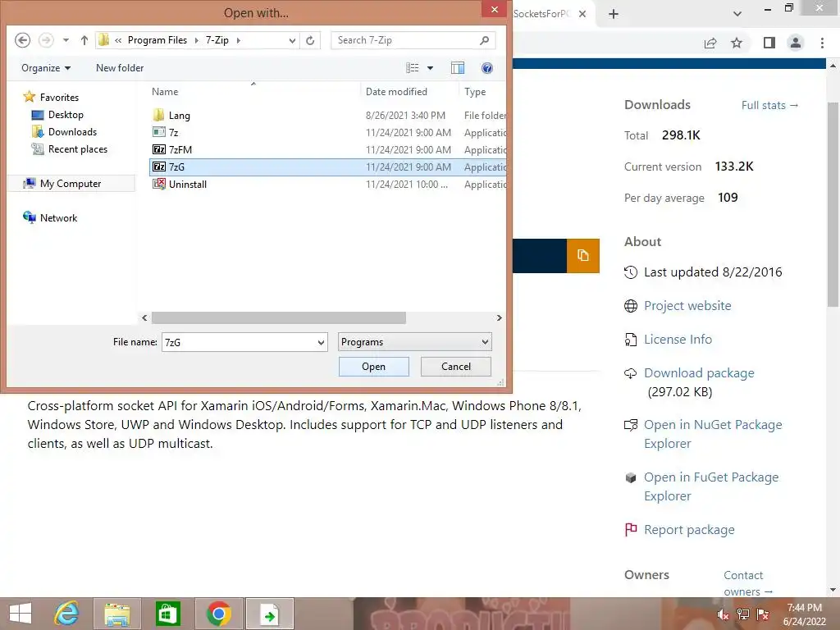This screenshot has width=840, height=630.
Task: Click Contact owners link
Action: [x=748, y=583]
